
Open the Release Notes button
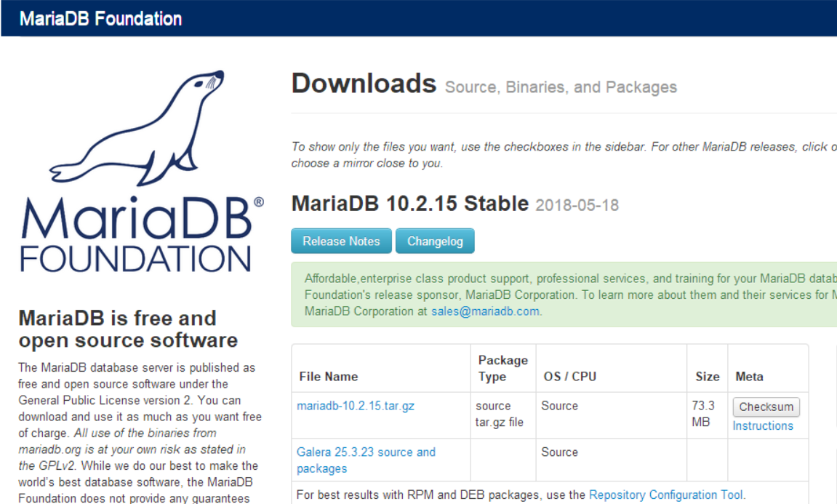click(341, 241)
